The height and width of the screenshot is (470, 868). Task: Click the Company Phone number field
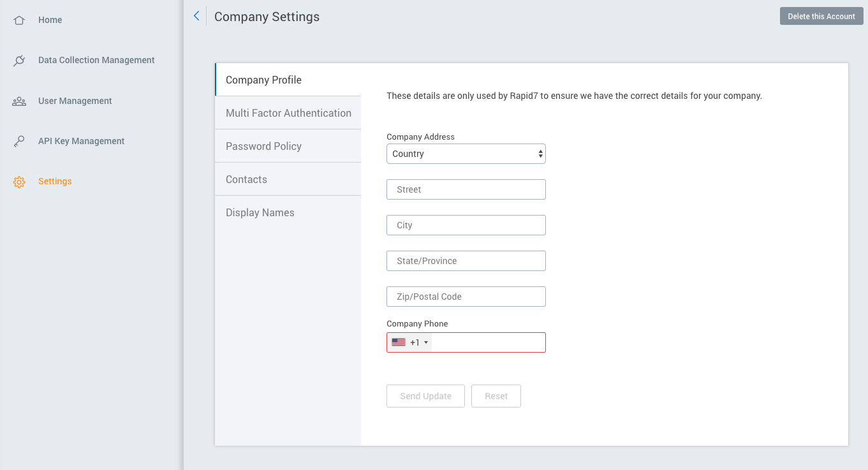pos(488,342)
